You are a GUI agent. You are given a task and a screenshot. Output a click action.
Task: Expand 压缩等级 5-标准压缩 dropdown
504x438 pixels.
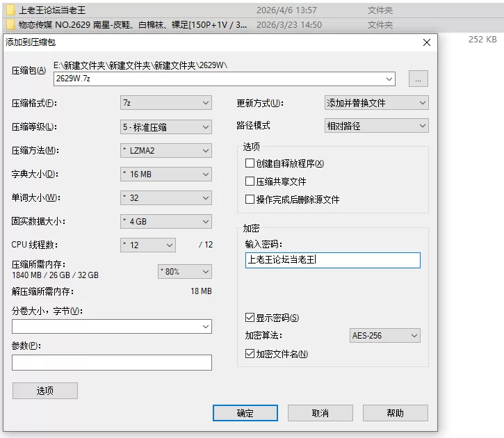coord(166,127)
